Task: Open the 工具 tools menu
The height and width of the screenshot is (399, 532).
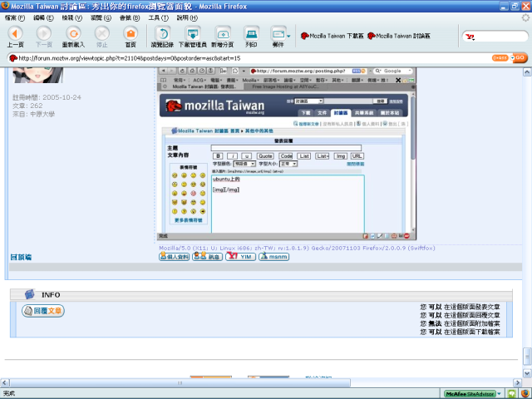Action: (157, 17)
